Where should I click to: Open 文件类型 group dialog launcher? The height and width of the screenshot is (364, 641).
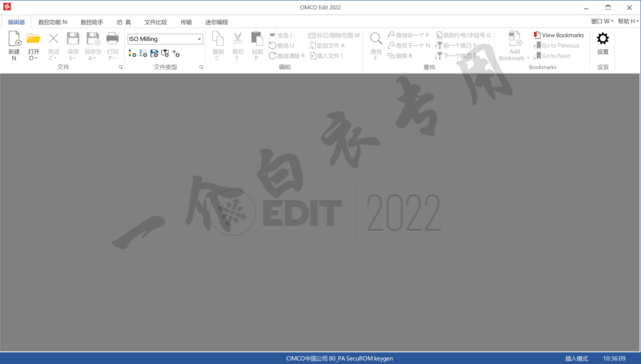[x=201, y=67]
